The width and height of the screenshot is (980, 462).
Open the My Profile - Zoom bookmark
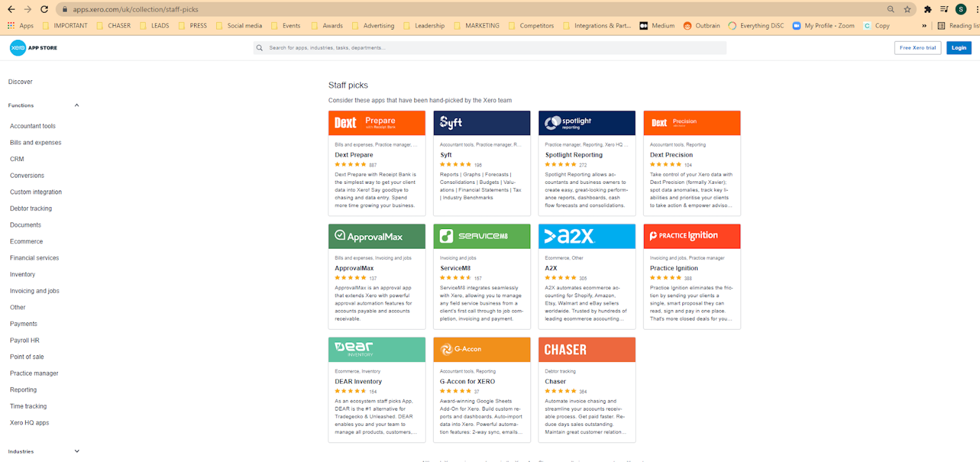823,26
